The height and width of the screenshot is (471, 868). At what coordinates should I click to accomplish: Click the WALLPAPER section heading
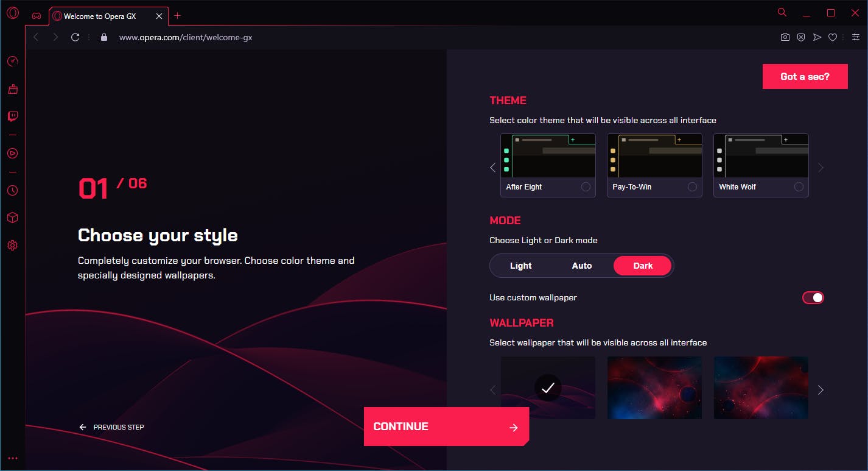pos(522,323)
